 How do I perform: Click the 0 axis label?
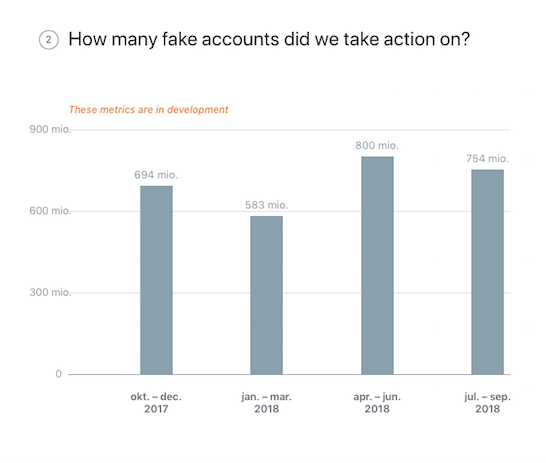(58, 374)
